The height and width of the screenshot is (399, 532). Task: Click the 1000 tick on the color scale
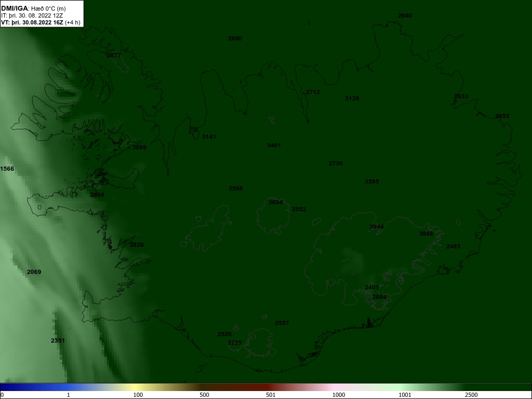(338, 395)
